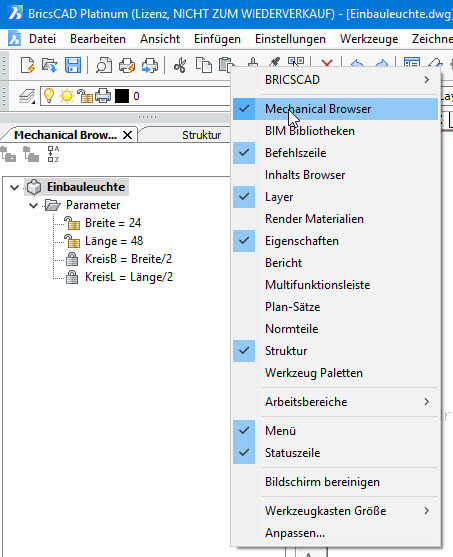Enable Inhalts Browser panel
This screenshot has height=557, width=453.
336,175
